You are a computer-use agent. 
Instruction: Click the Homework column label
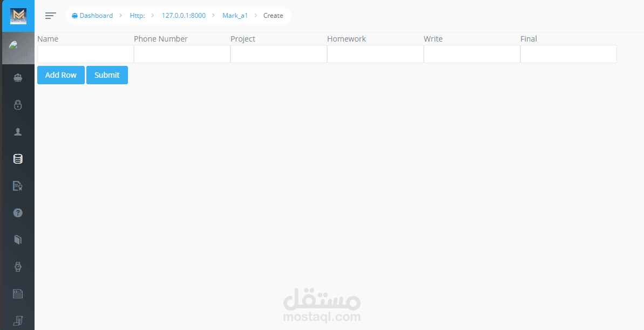click(346, 39)
